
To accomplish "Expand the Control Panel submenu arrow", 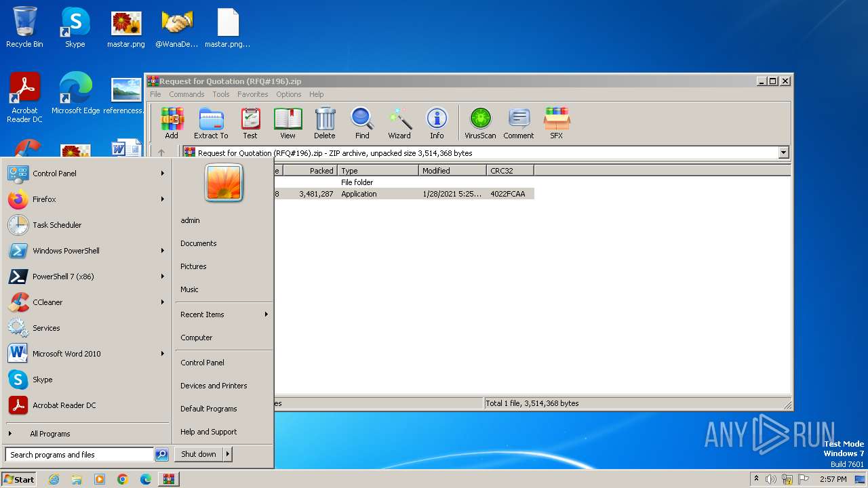I will click(x=163, y=174).
